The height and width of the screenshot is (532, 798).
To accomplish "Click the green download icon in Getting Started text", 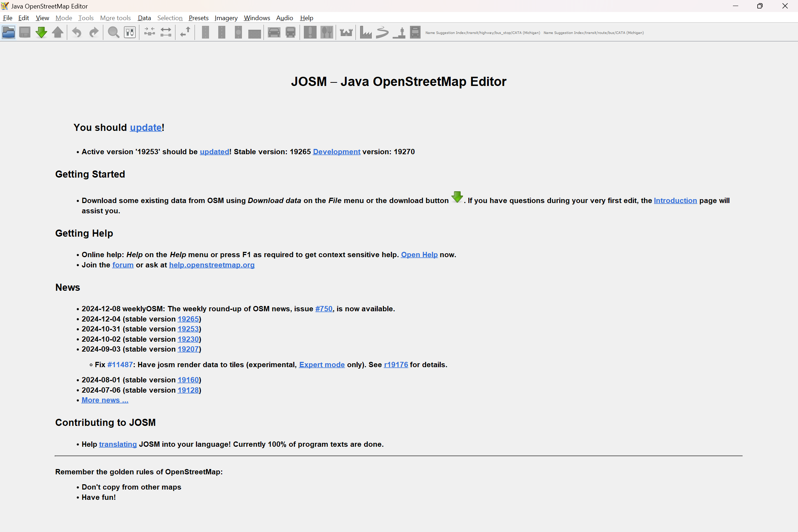I will (457, 197).
